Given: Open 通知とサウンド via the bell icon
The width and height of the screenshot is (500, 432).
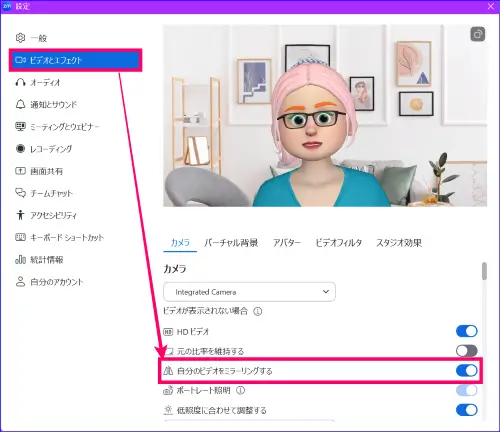Looking at the screenshot, I should point(20,104).
